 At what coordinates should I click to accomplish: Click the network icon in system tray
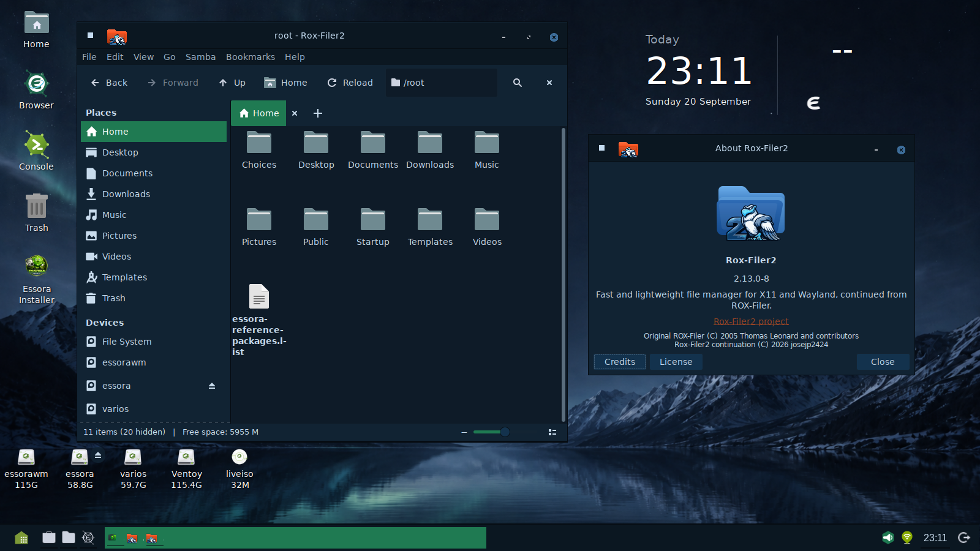point(907,538)
